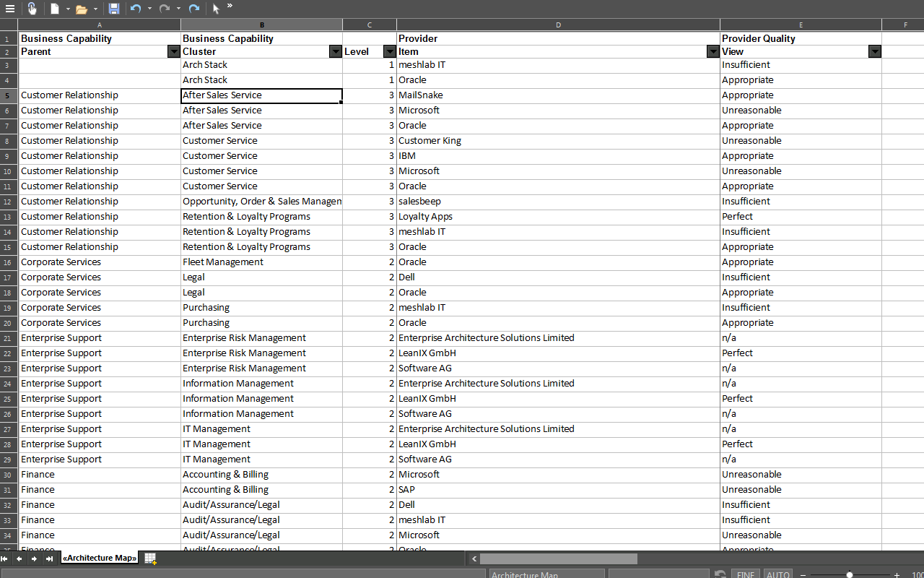Click the Architecture Map status bar field
Viewport: 924px width, 578px height.
(546, 574)
